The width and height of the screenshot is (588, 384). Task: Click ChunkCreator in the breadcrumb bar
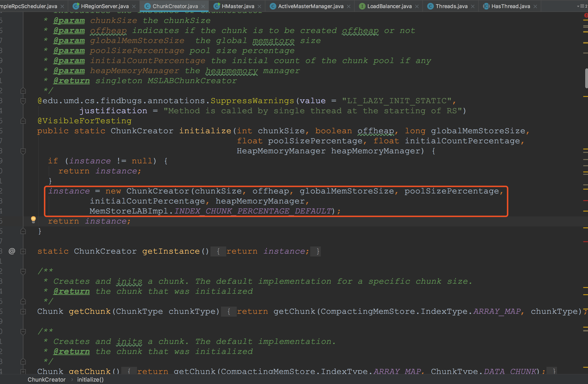tap(47, 379)
